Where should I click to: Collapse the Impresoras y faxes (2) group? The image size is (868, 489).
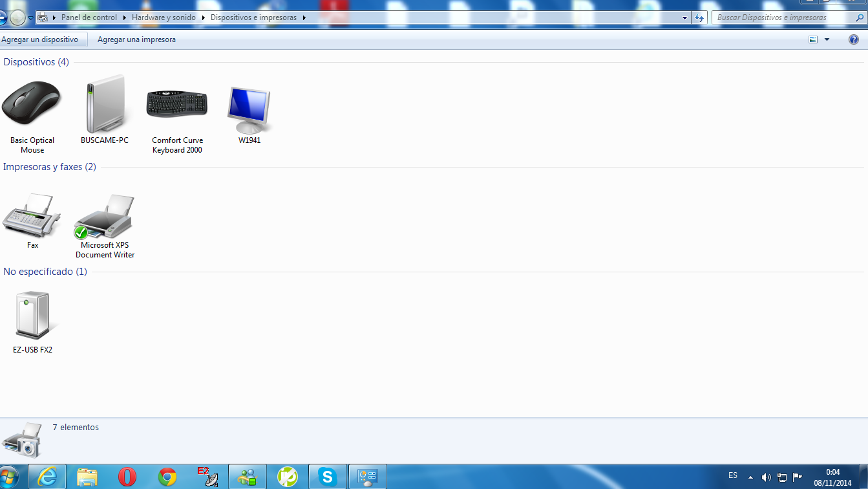(x=50, y=167)
